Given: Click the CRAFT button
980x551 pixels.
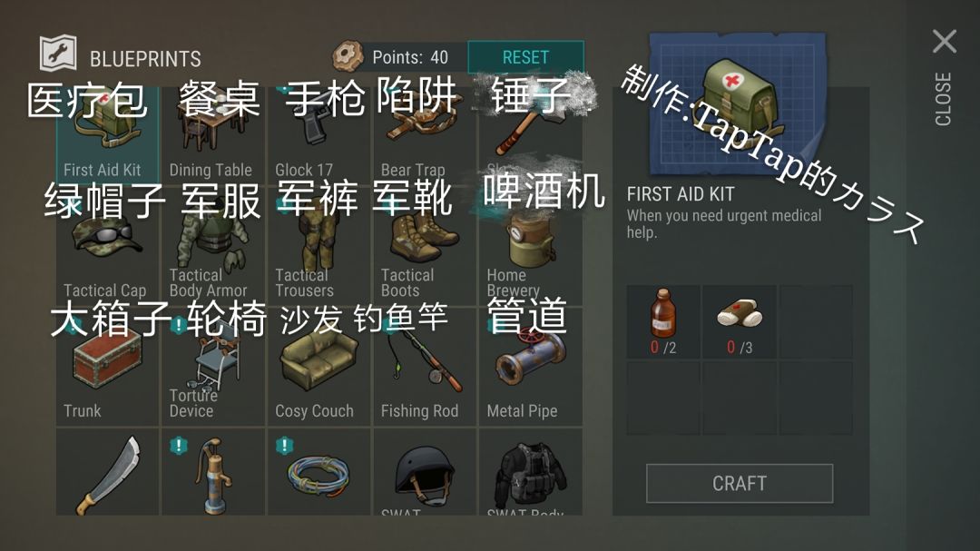Looking at the screenshot, I should tap(740, 484).
